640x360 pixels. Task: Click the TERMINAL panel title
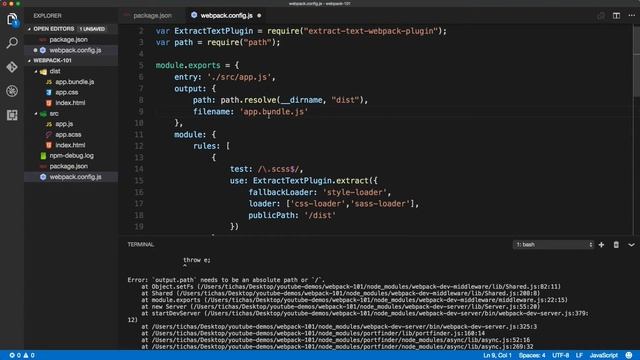pos(140,244)
